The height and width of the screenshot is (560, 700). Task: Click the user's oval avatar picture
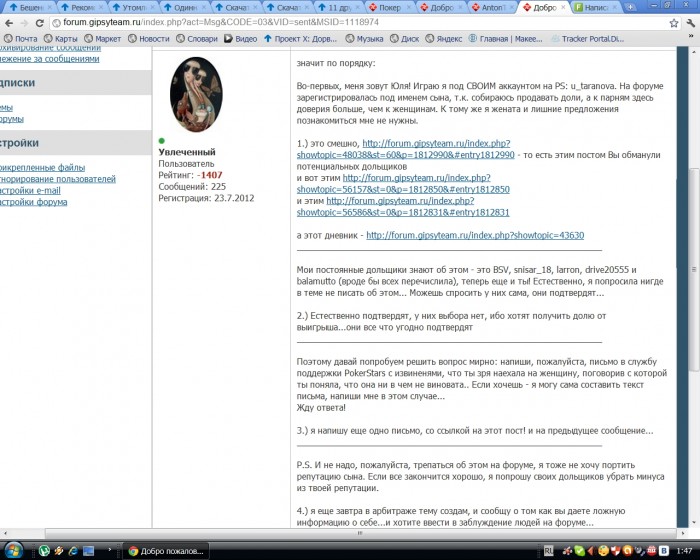pyautogui.click(x=196, y=95)
